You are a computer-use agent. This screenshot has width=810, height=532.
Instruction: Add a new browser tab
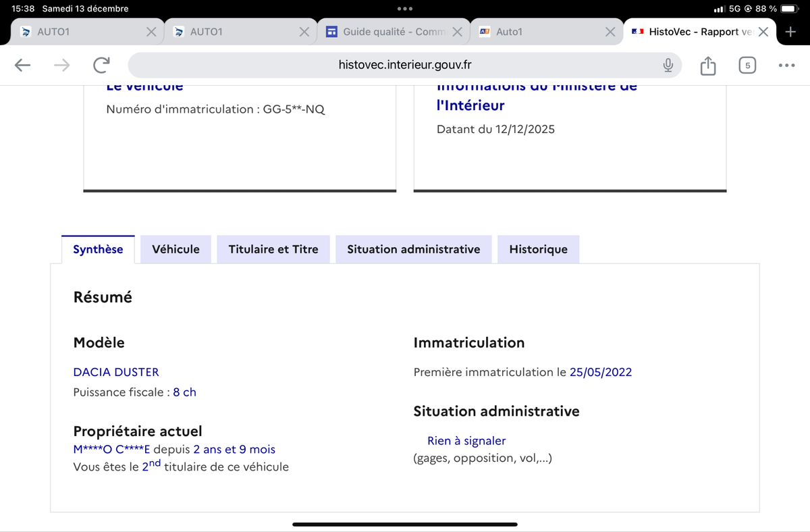(x=790, y=32)
